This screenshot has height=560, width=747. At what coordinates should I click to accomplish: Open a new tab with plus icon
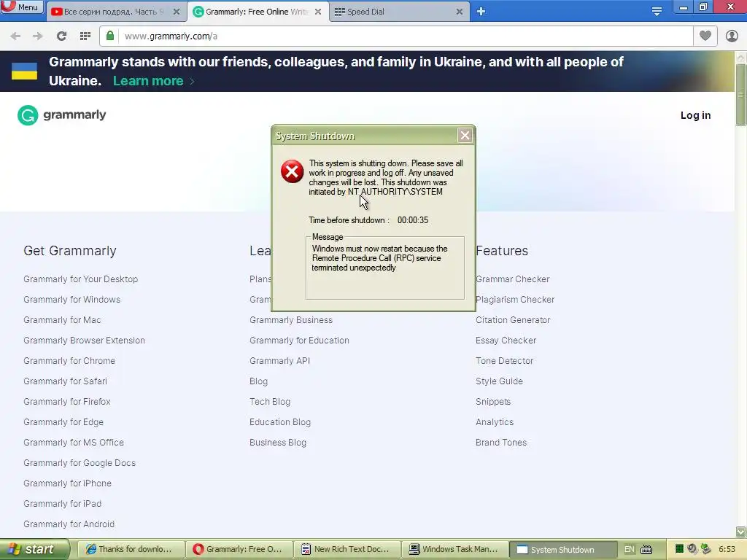coord(481,12)
